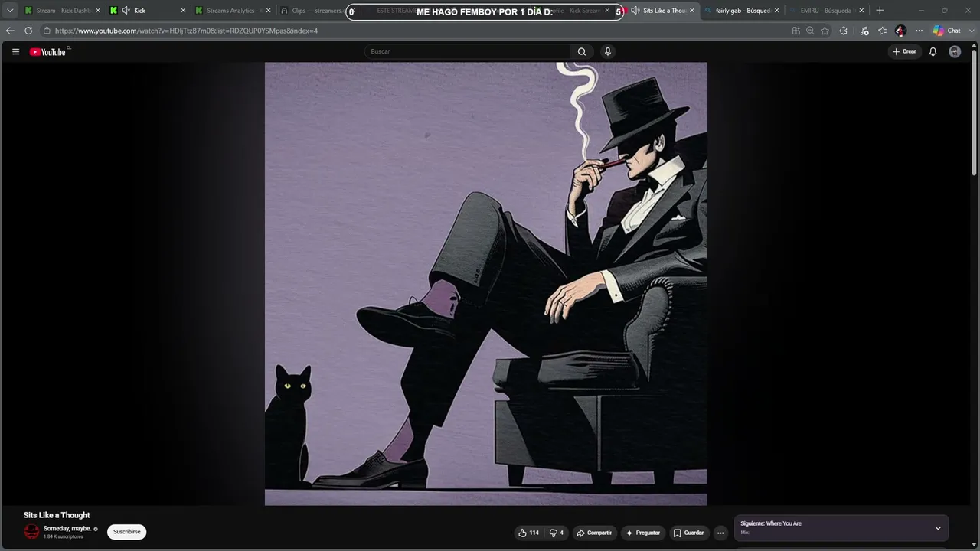Open the Someday, maybe. channel avatar
Viewport: 980px width, 551px height.
coord(31,532)
